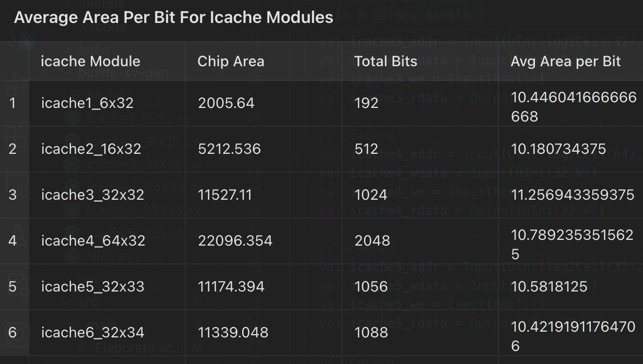Click the chip area value 2005.64

click(x=226, y=103)
